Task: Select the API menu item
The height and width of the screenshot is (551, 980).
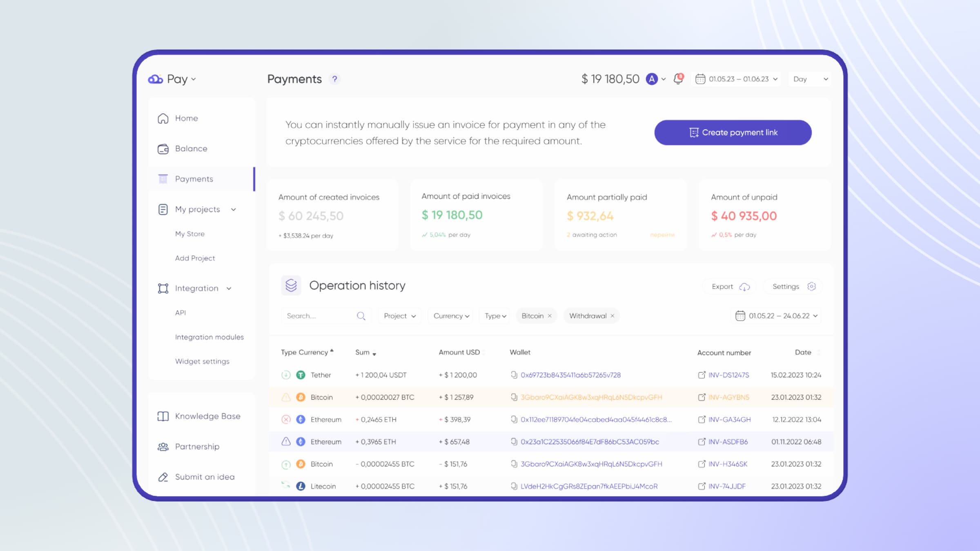Action: [180, 312]
